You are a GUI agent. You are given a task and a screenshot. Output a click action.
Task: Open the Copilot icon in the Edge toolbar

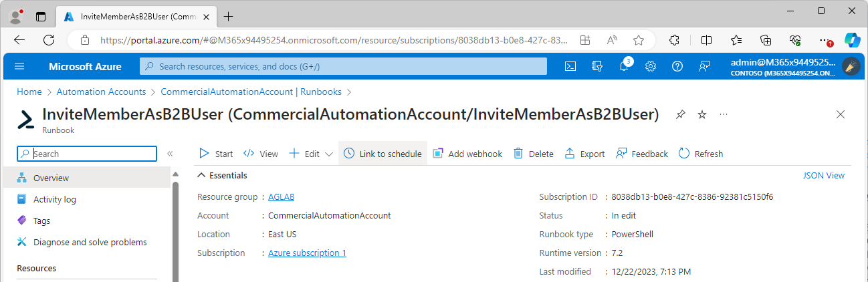click(x=851, y=39)
